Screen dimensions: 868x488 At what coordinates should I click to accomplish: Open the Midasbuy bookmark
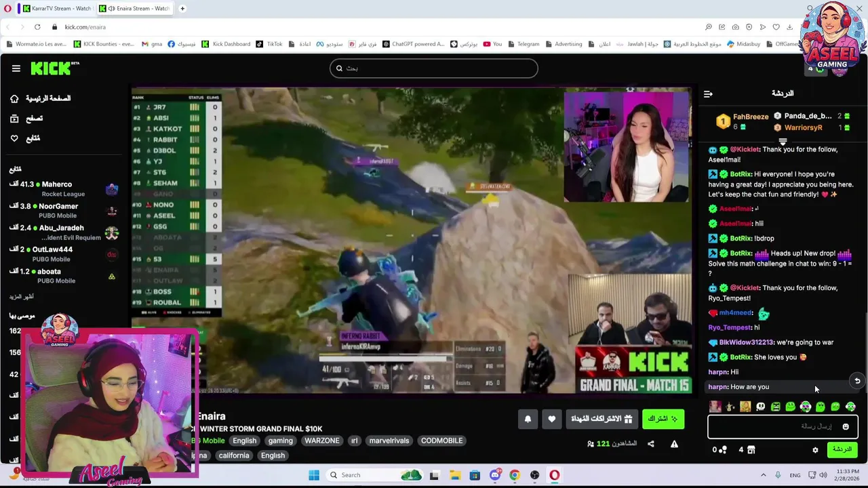[x=743, y=44]
